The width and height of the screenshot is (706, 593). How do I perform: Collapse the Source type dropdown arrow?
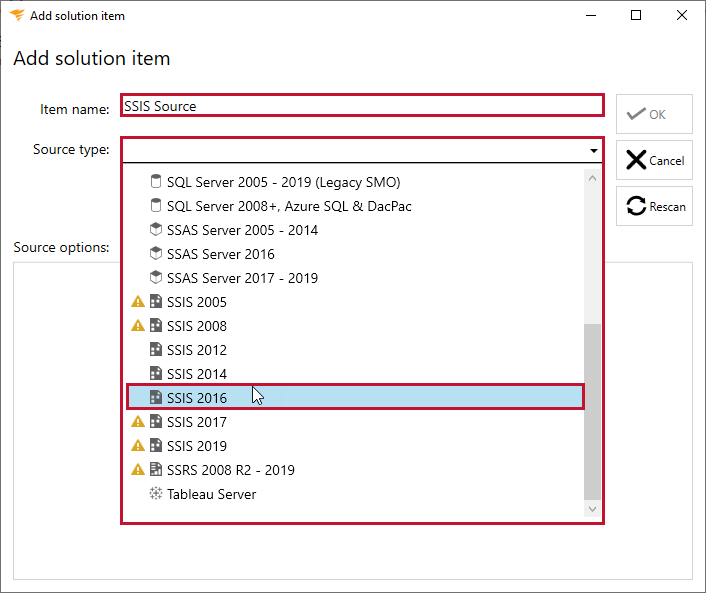tap(593, 150)
